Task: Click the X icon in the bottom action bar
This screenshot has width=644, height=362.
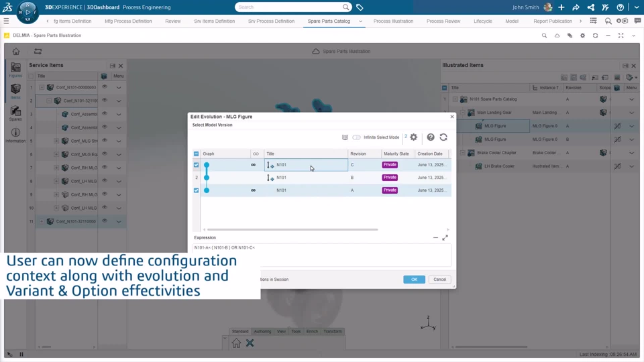Action: [250, 343]
